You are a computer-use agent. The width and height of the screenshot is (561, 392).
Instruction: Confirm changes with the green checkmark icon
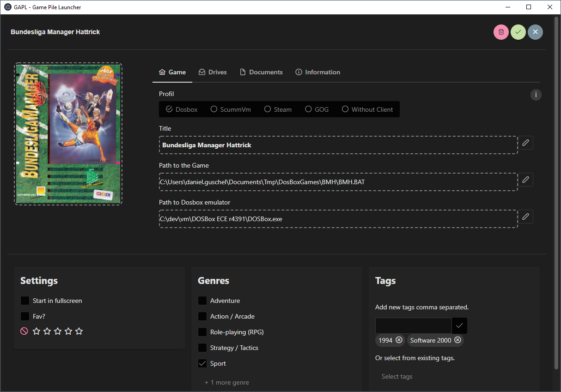pyautogui.click(x=518, y=32)
